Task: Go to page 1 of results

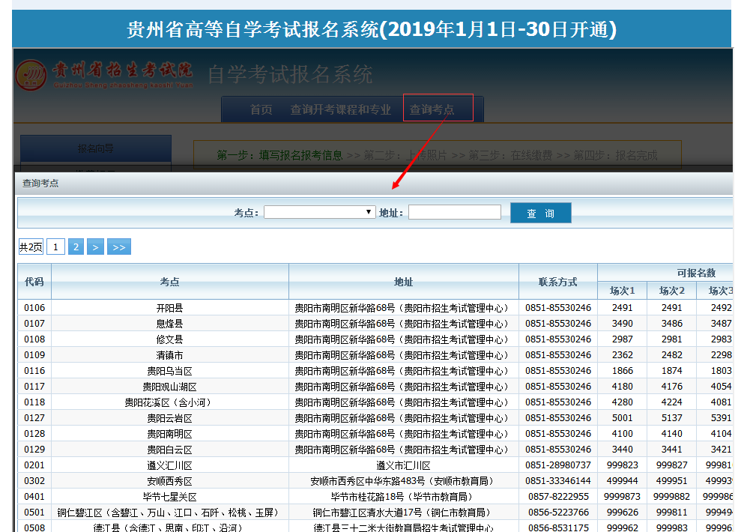Action: (55, 247)
